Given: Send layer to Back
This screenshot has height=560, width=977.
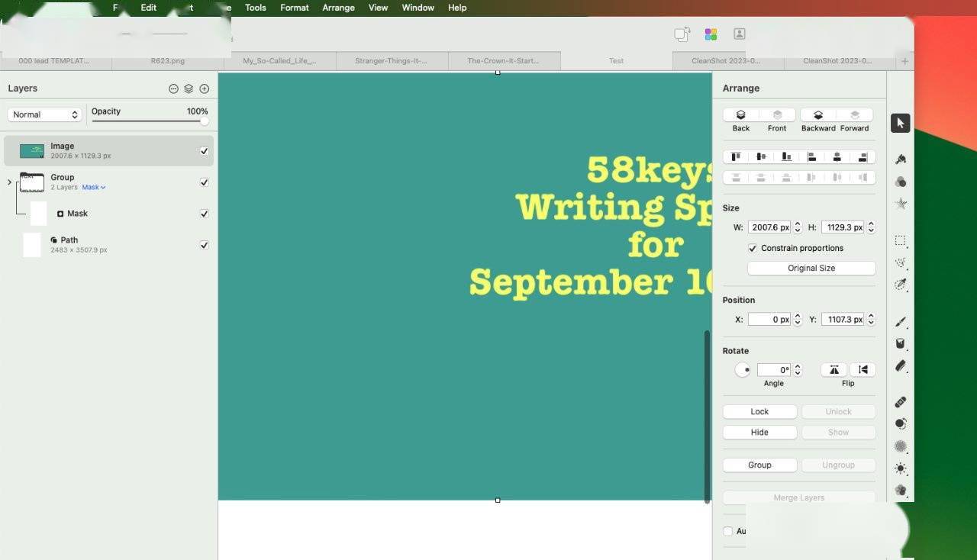Looking at the screenshot, I should (740, 115).
